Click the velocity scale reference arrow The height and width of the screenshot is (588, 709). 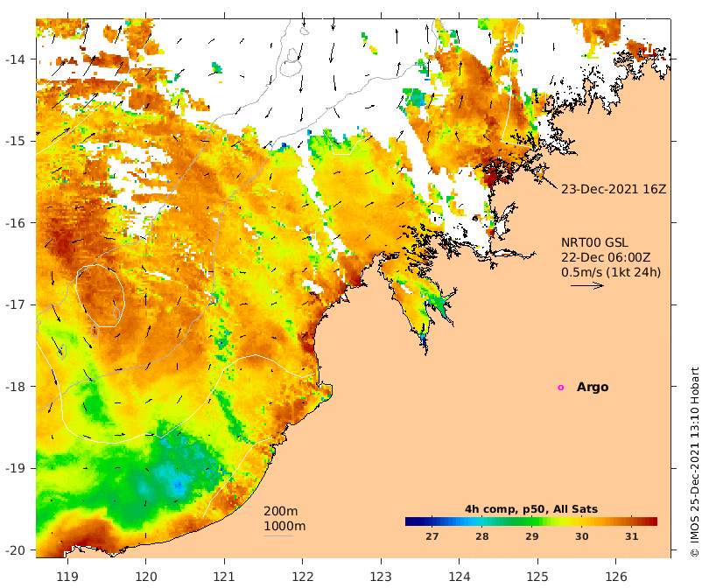tap(587, 285)
